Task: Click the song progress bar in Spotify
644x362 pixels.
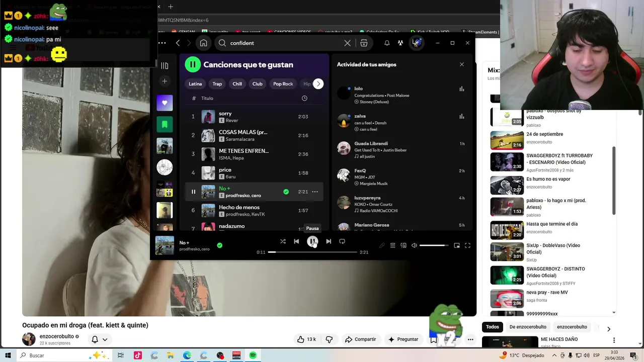Action: [x=312, y=252]
